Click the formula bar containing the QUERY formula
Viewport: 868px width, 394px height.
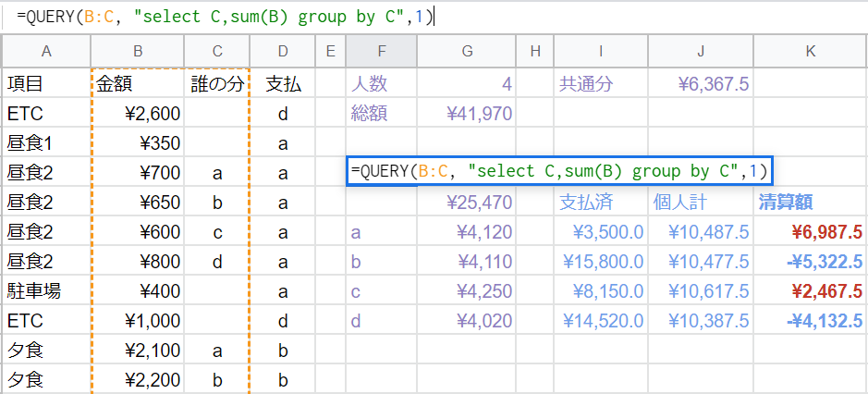pyautogui.click(x=434, y=17)
